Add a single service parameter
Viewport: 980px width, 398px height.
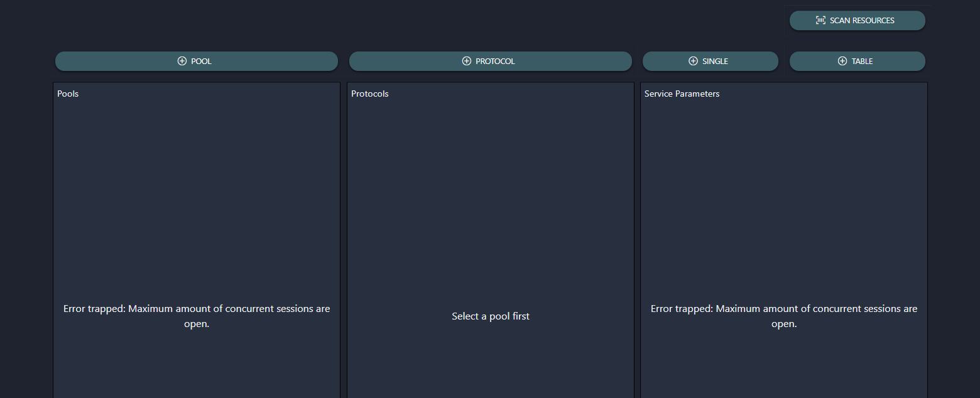pos(710,61)
